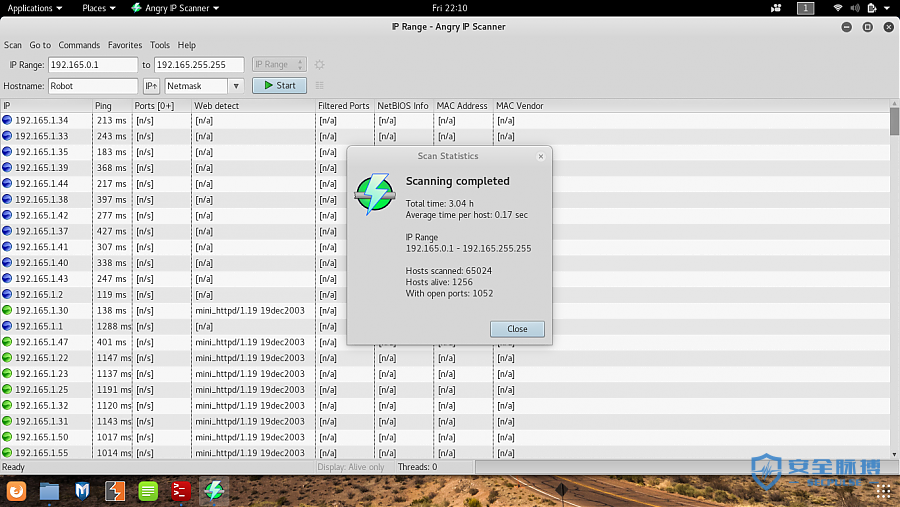Click the status icon for 192.165.1.34
900x507 pixels.
[x=7, y=120]
